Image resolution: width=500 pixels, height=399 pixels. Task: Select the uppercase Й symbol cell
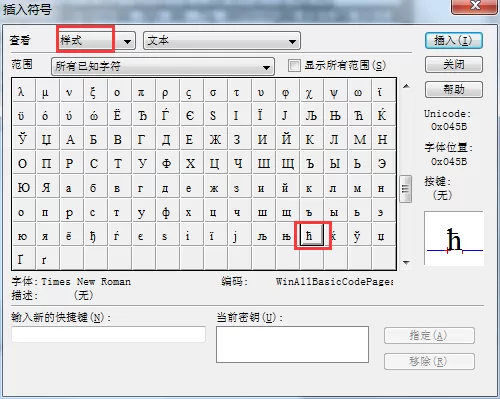pos(287,139)
